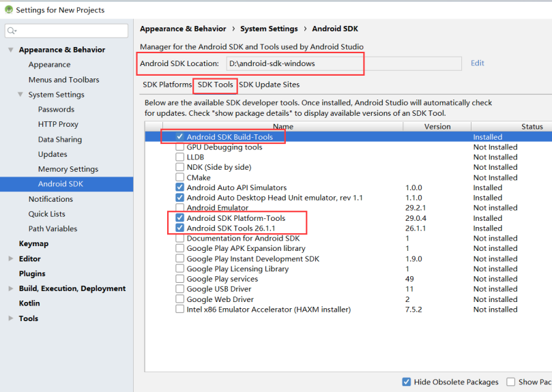The height and width of the screenshot is (392, 552).
Task: Select Updates settings page
Action: click(53, 154)
